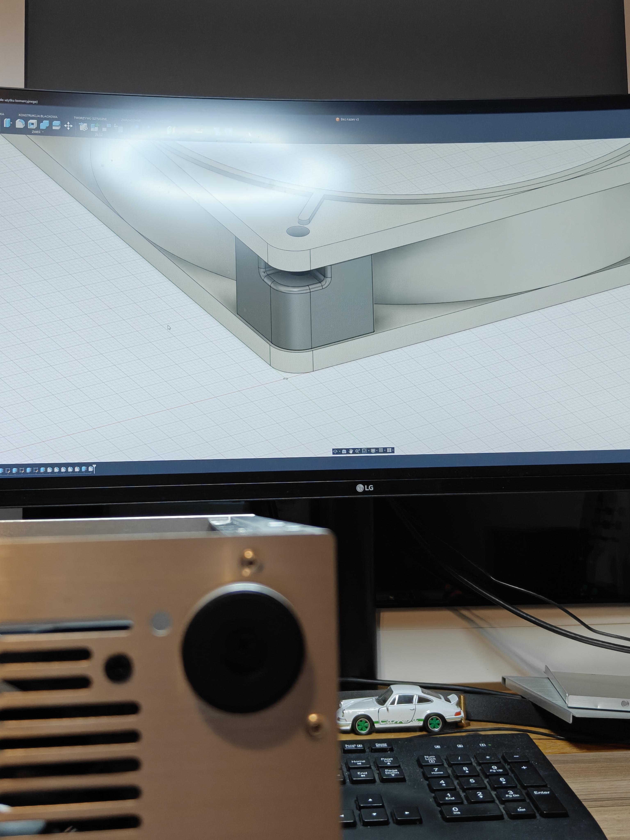Screen dimensions: 630x840
Task: Click the timeline end marker
Action: click(x=95, y=468)
